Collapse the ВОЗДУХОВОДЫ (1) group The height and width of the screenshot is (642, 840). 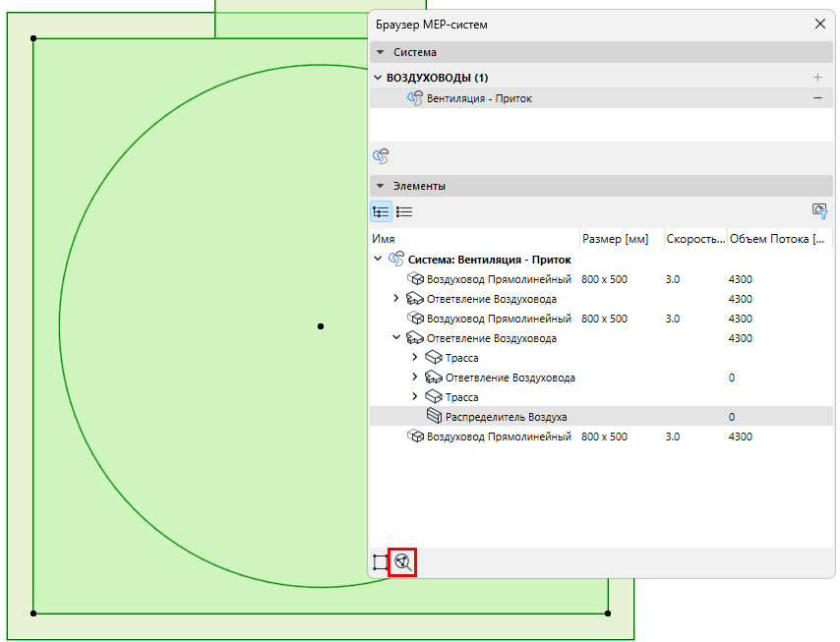pyautogui.click(x=378, y=78)
